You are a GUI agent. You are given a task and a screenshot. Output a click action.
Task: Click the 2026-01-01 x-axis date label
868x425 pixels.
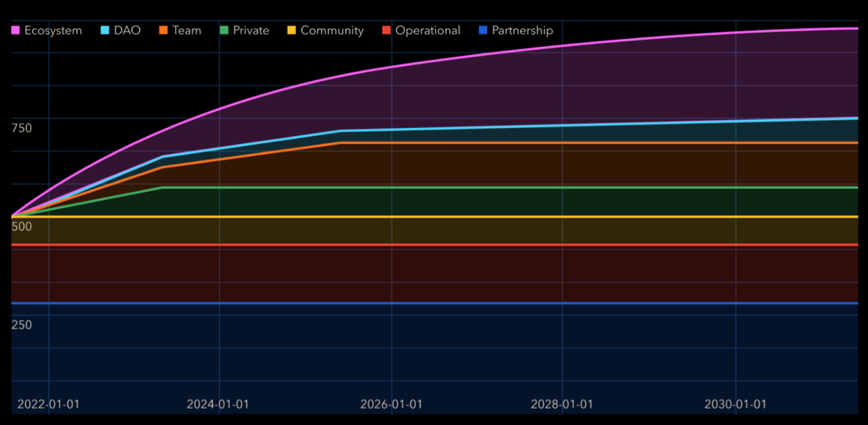click(391, 404)
